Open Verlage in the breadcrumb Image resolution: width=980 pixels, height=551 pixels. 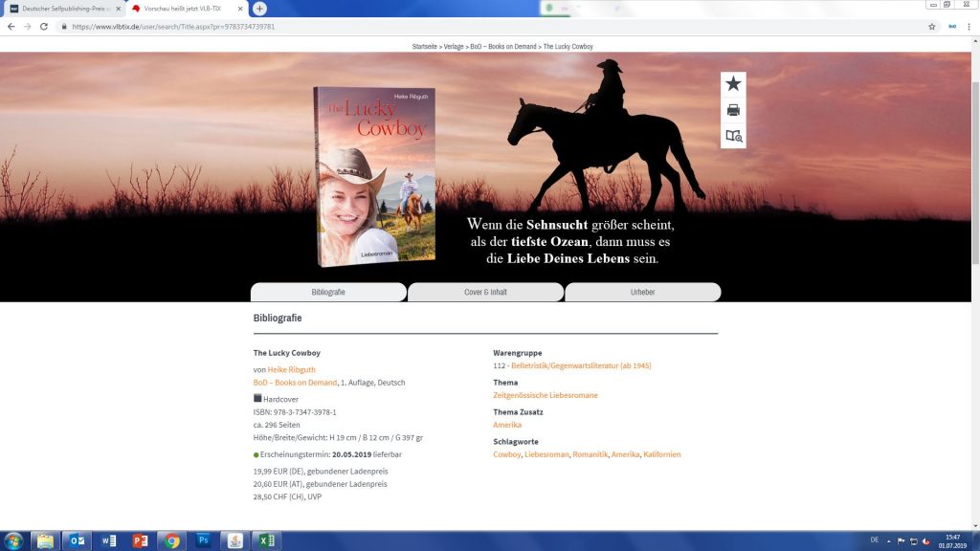(454, 46)
